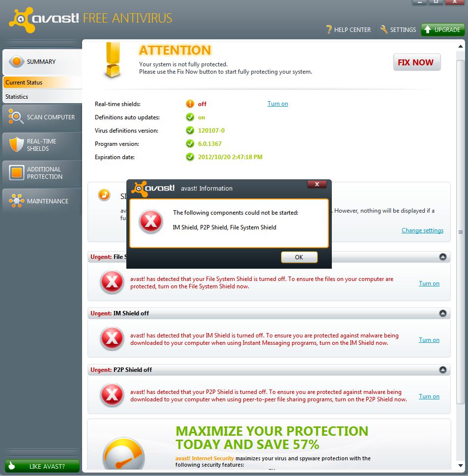
Task: Click the scrollbar down arrow
Action: click(461, 466)
